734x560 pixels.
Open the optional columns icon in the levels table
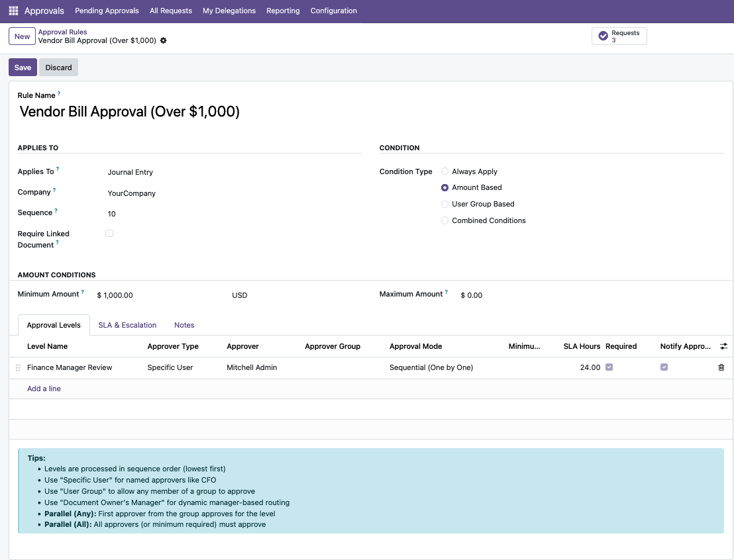(x=723, y=346)
